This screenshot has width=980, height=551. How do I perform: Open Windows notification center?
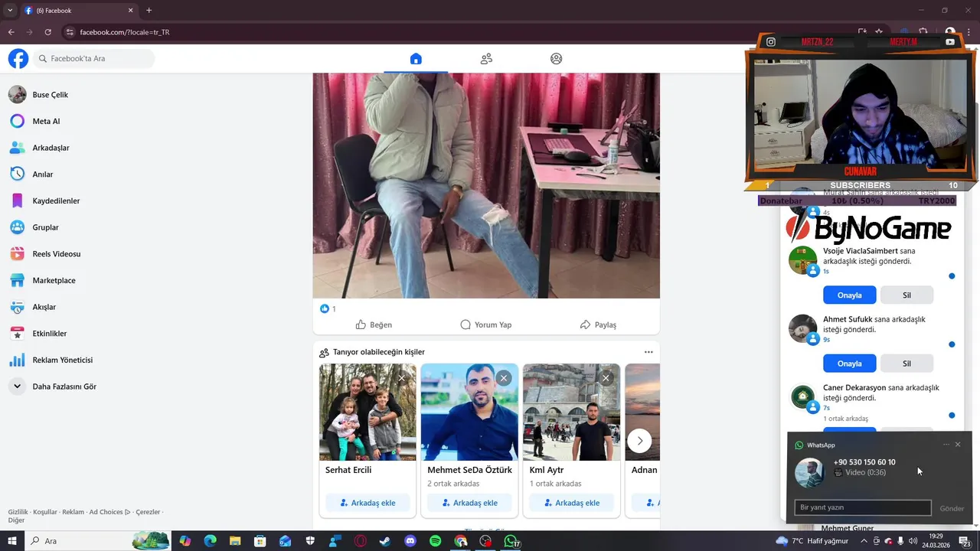[x=965, y=541]
